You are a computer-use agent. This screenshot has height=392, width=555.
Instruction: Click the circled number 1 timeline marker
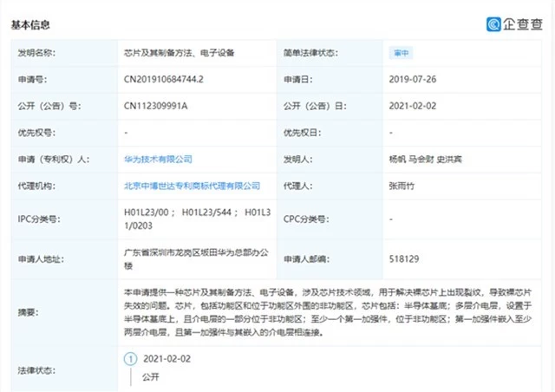(131, 357)
